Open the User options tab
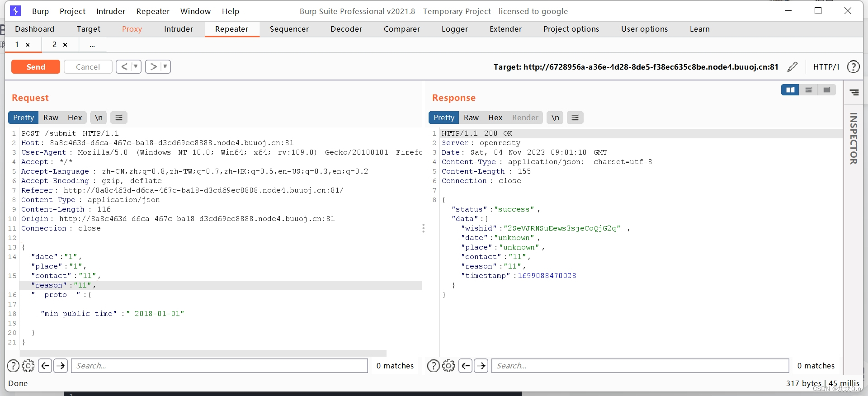Screen dimensions: 868x396 point(644,29)
